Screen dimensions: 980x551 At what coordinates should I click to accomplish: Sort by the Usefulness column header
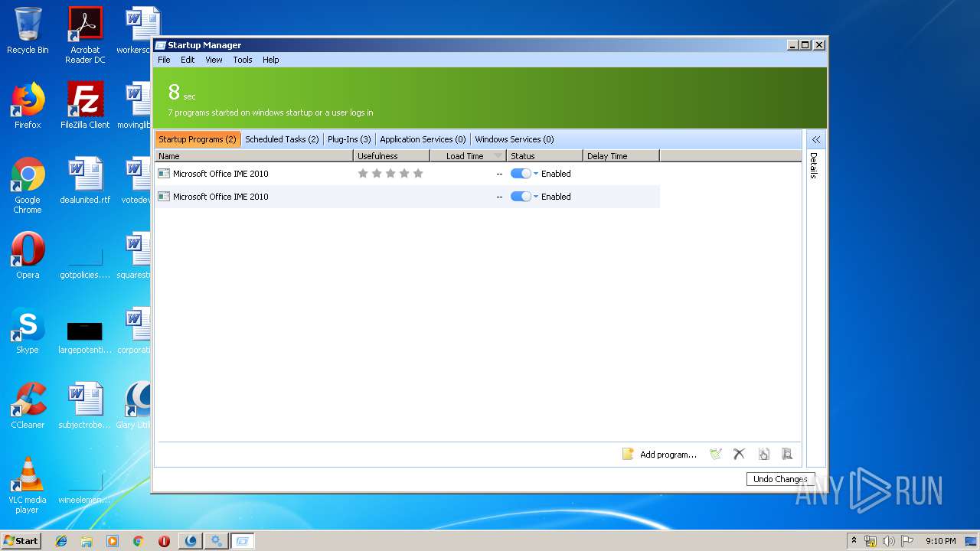pyautogui.click(x=391, y=156)
